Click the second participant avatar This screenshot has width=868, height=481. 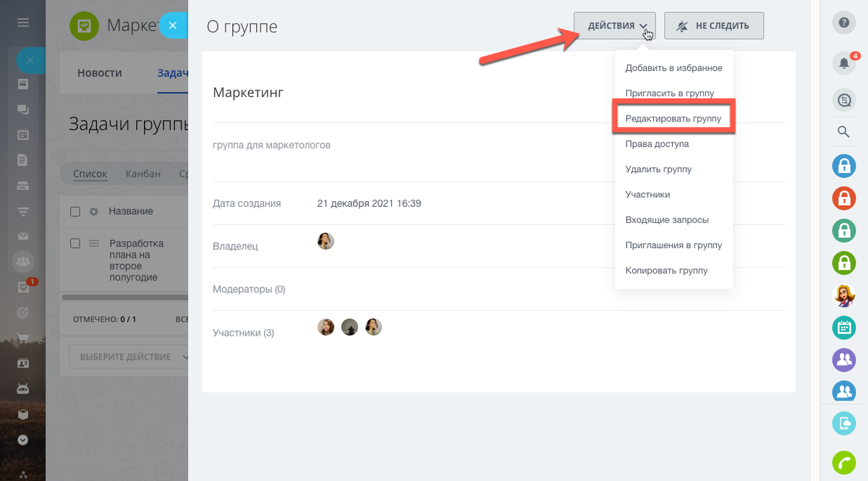tap(349, 327)
